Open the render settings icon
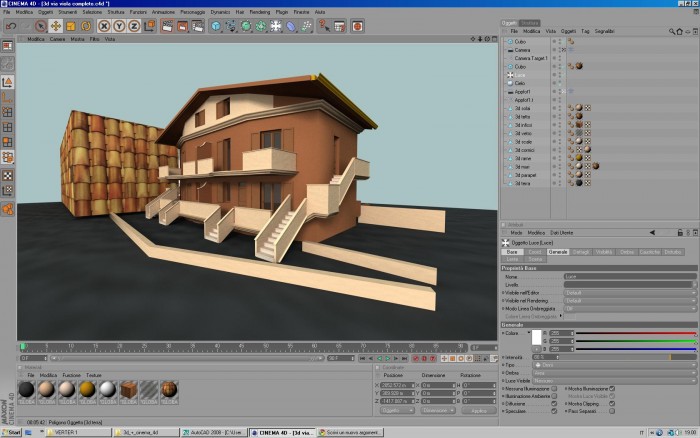Viewport: 700px width, 438px height. pos(198,26)
